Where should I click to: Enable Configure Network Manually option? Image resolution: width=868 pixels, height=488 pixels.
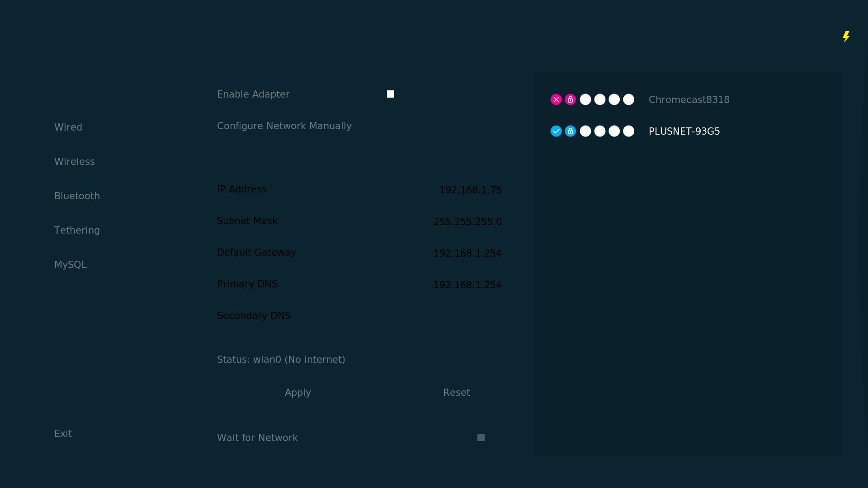click(284, 126)
